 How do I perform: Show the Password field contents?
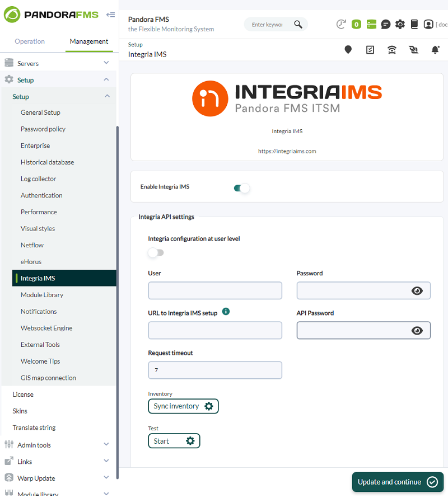[x=417, y=291]
